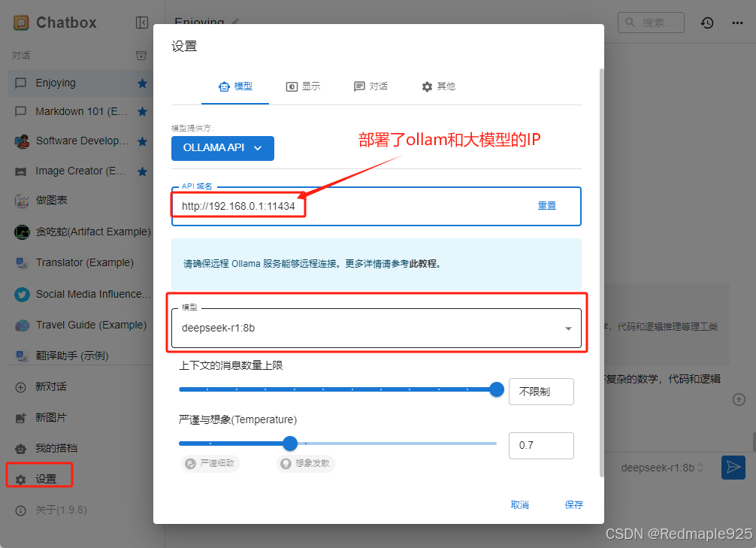Open Image Creator avatar icon

tap(21, 171)
